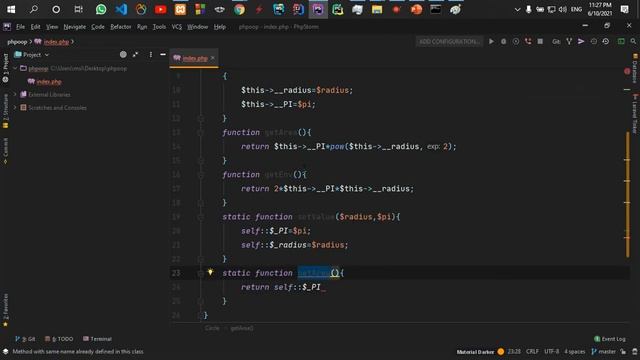Viewport: 640px width, 360px height.
Task: Open the Terminal tool window tab
Action: tap(98, 339)
